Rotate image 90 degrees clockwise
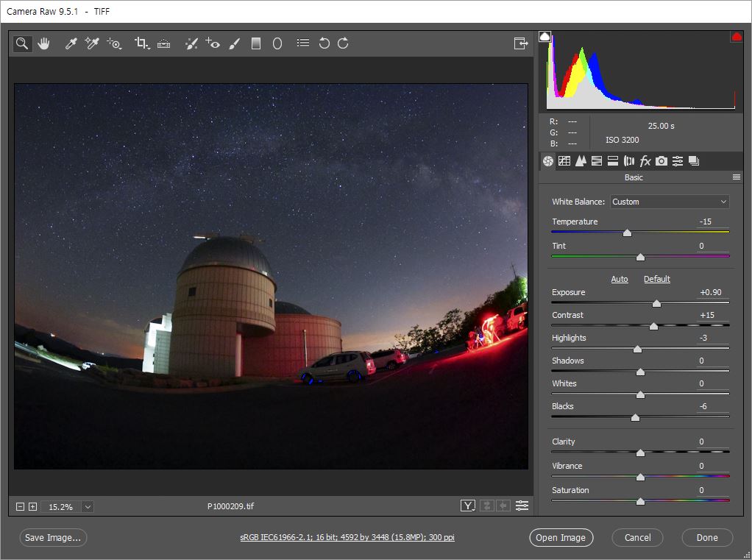 (343, 43)
